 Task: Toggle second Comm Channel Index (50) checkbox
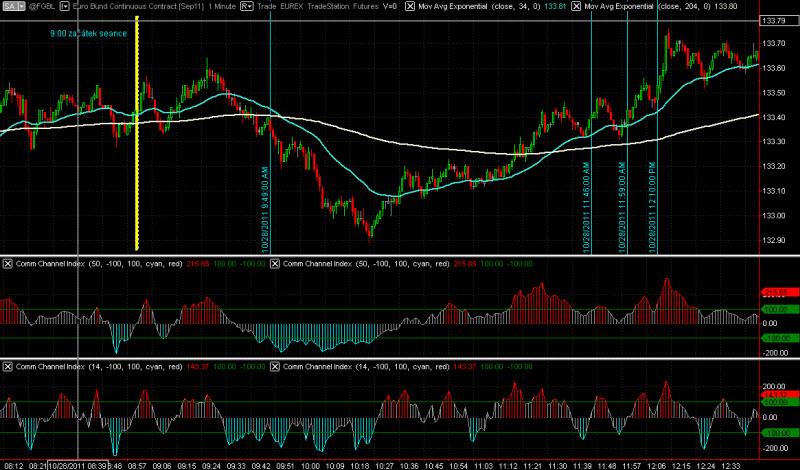pos(277,263)
